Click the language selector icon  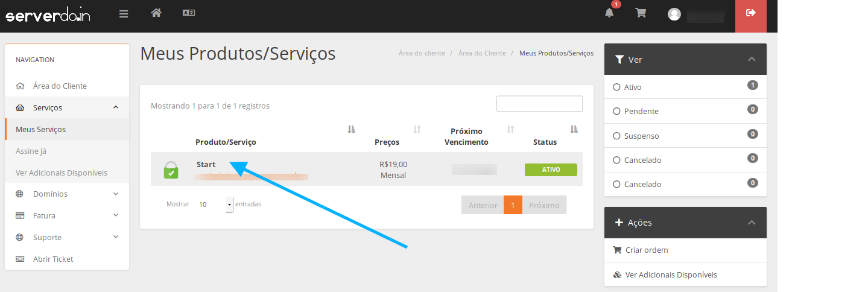click(189, 13)
